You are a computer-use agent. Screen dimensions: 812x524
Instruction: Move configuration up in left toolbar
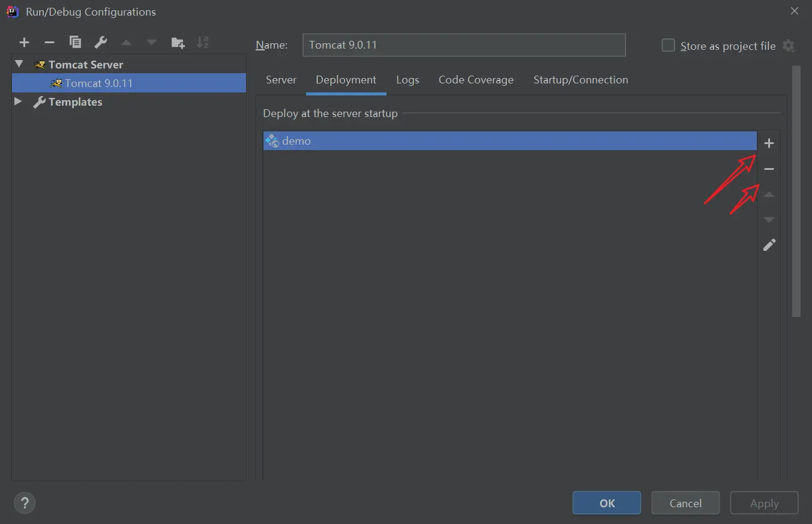tap(126, 43)
